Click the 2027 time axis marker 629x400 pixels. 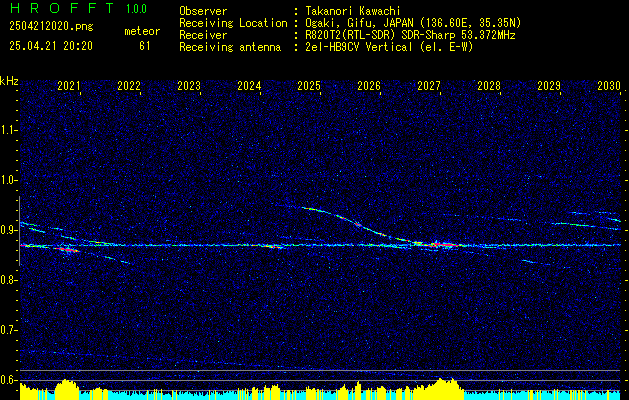[x=429, y=85]
